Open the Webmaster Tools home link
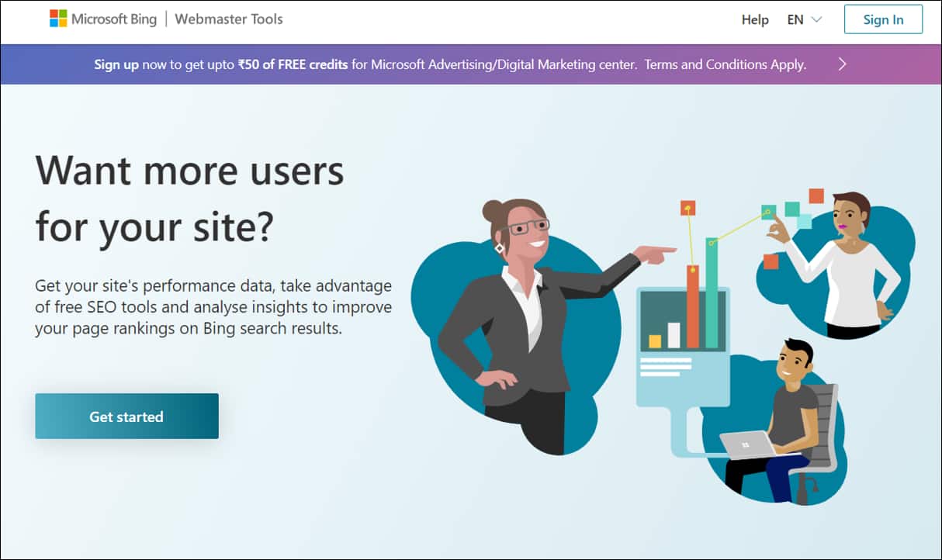Image resolution: width=942 pixels, height=560 pixels. tap(229, 19)
